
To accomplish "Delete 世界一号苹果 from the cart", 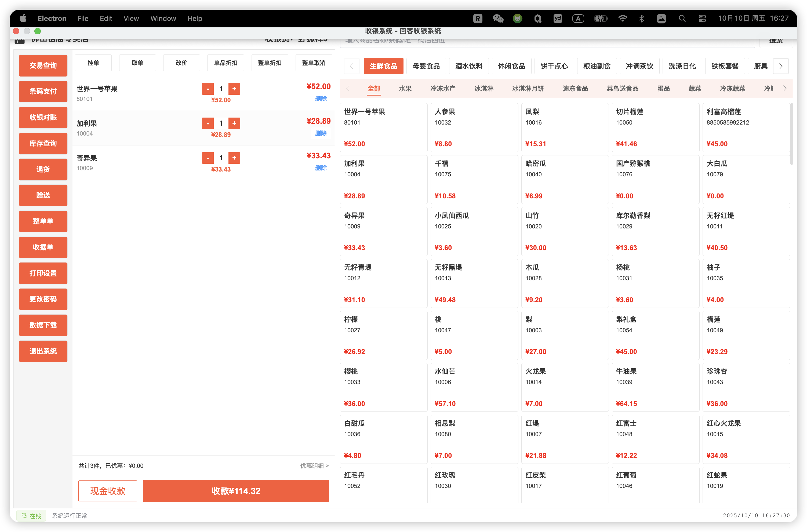I will click(320, 99).
